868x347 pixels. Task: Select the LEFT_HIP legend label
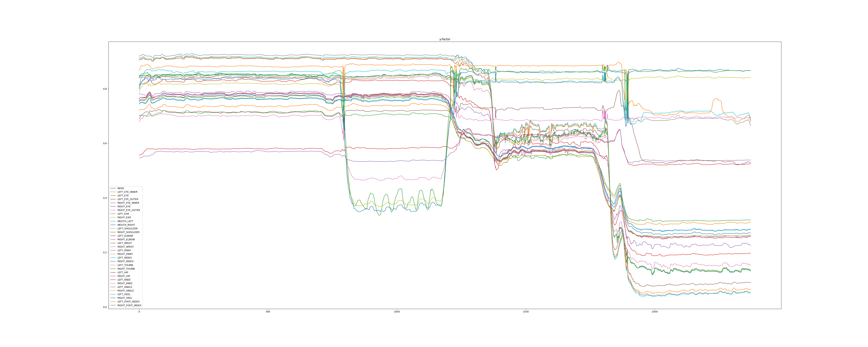pos(123,272)
